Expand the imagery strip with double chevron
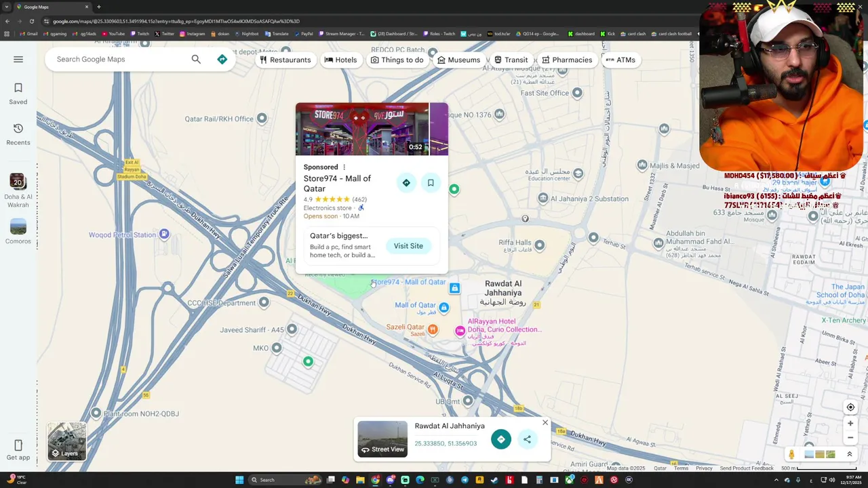 point(849,454)
